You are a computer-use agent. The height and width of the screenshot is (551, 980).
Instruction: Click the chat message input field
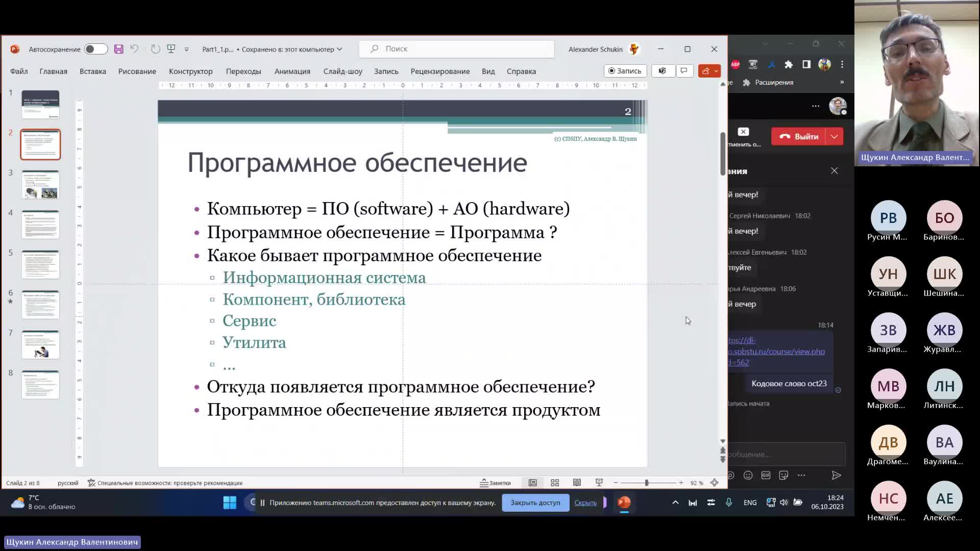coord(787,454)
